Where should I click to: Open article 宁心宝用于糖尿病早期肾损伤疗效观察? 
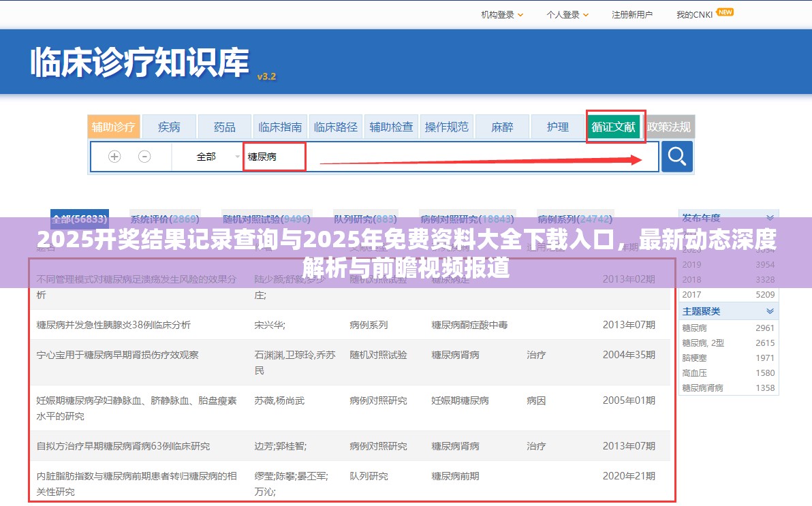(x=118, y=355)
